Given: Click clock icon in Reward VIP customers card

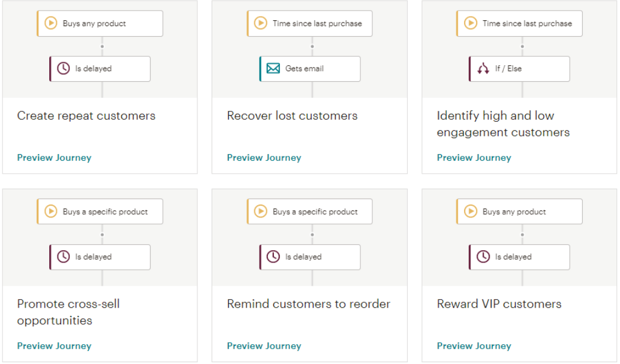Looking at the screenshot, I should click(x=482, y=257).
